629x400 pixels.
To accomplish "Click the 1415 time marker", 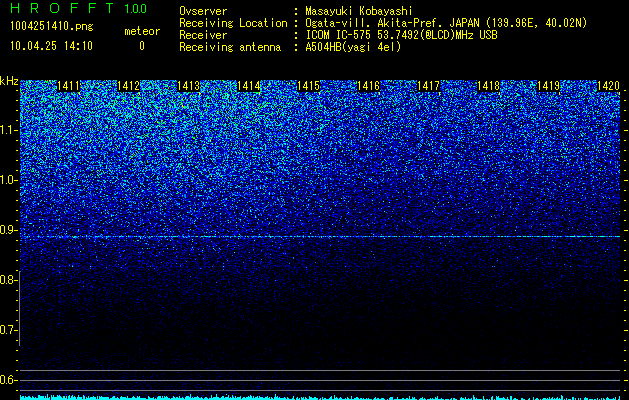I will [308, 86].
